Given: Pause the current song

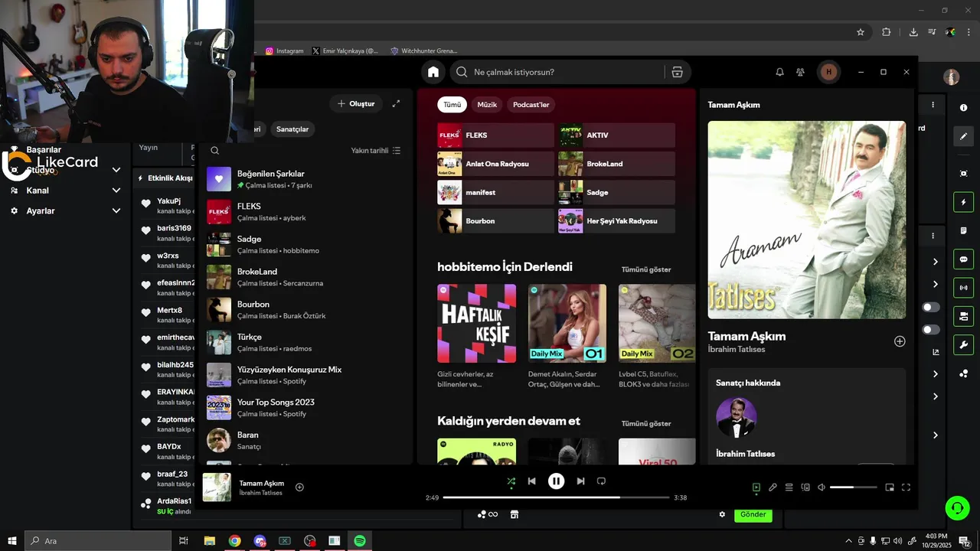Looking at the screenshot, I should tap(556, 481).
